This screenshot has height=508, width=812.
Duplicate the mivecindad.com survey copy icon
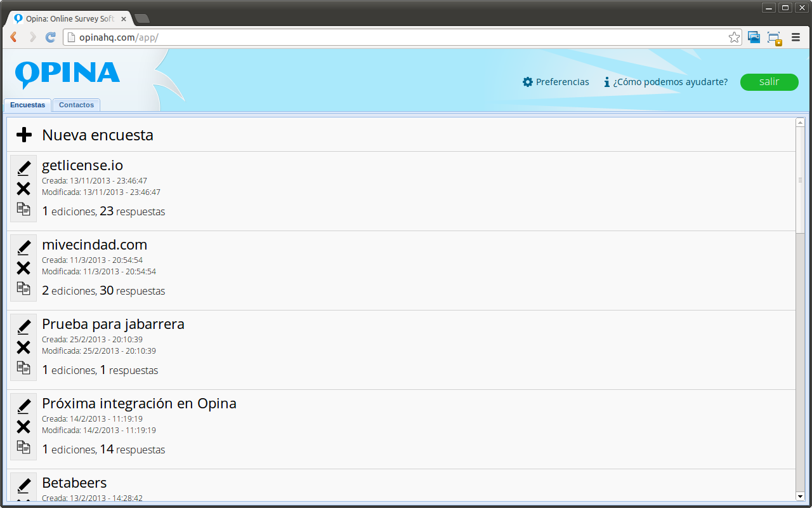coord(23,288)
